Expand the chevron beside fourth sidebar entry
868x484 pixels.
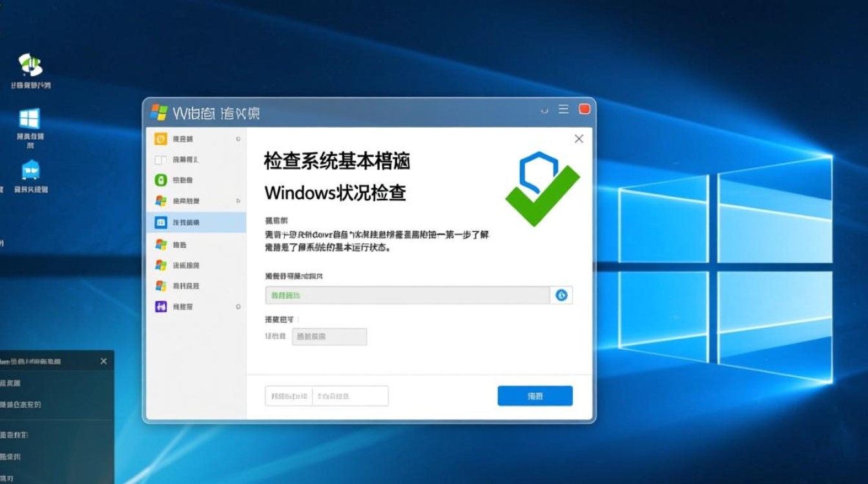[x=239, y=200]
